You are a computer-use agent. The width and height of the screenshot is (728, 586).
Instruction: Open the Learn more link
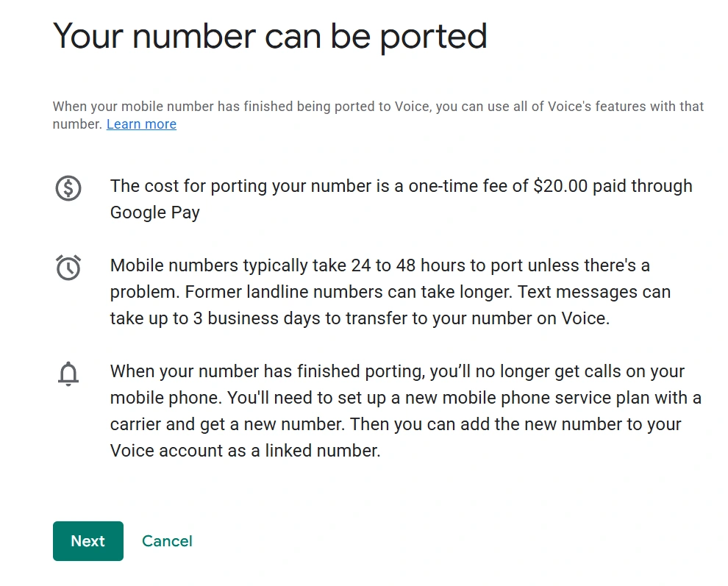tap(141, 124)
